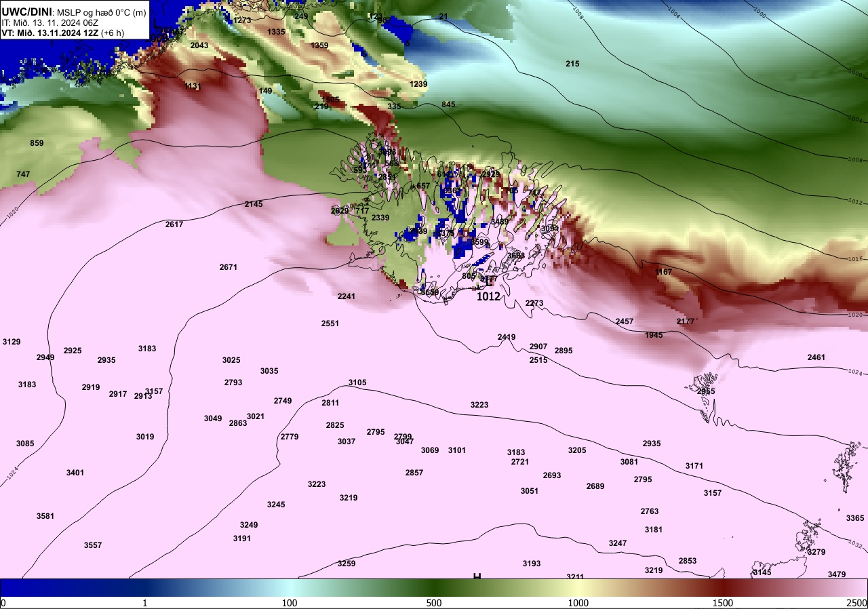The image size is (868, 609).
Task: Click the 2339 height value
Action: pyautogui.click(x=380, y=218)
